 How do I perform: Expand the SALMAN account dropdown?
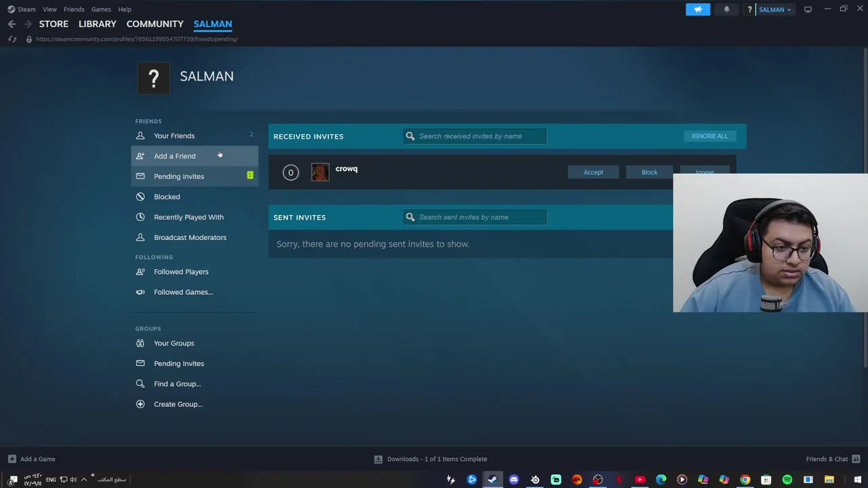[775, 9]
